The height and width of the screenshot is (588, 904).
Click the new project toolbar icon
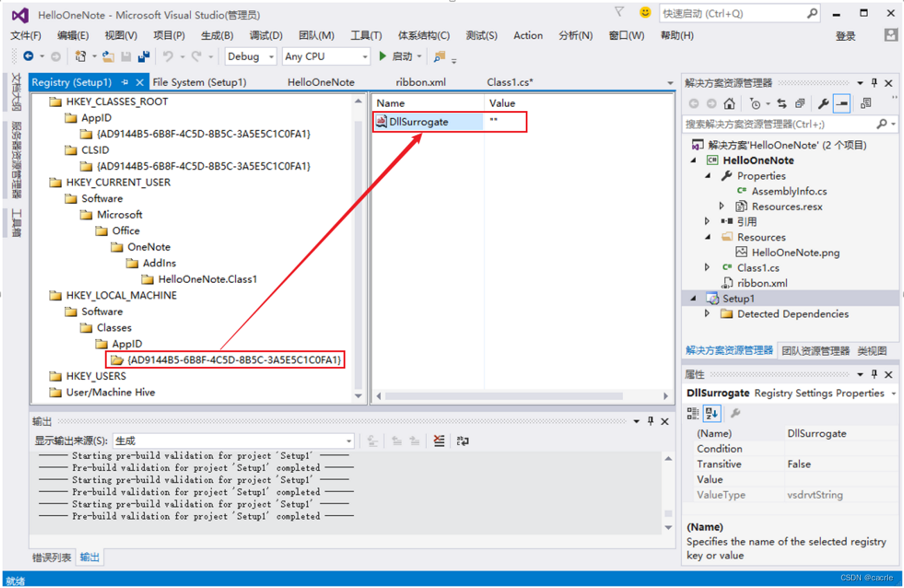pos(80,56)
